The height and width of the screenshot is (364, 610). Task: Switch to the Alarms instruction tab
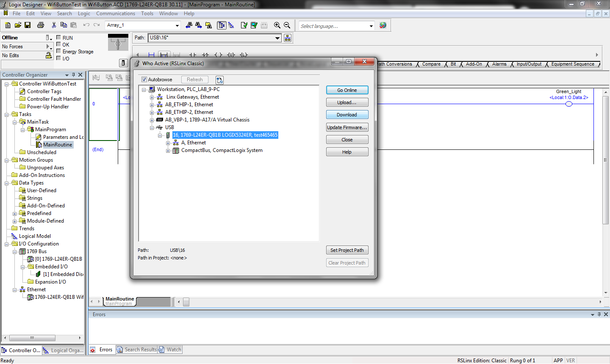(x=499, y=64)
